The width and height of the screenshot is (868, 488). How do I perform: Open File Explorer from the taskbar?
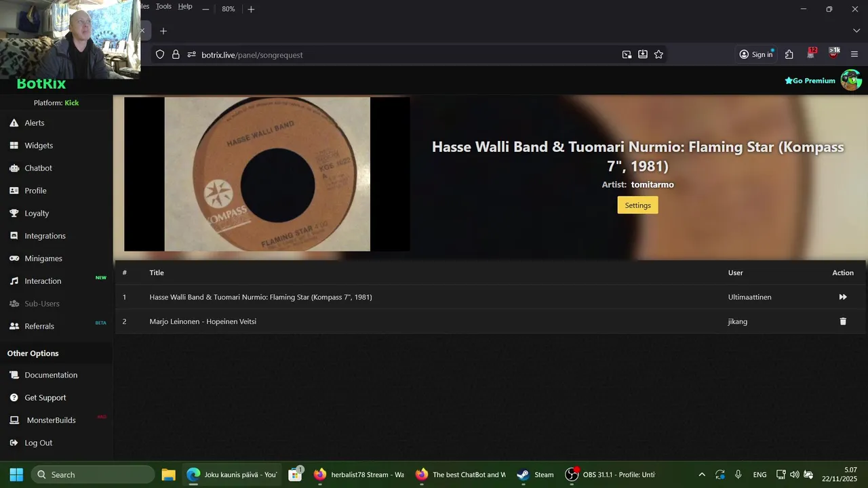click(168, 474)
